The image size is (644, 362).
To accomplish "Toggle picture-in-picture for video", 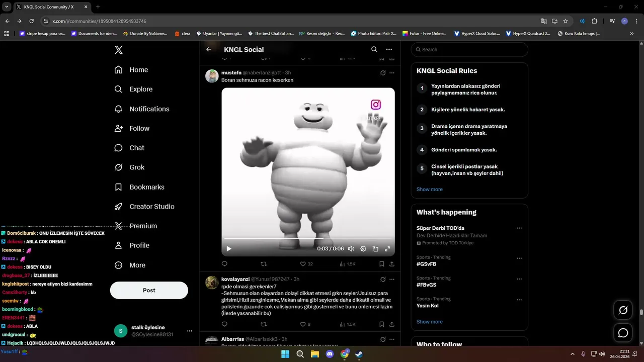I will coord(375,248).
